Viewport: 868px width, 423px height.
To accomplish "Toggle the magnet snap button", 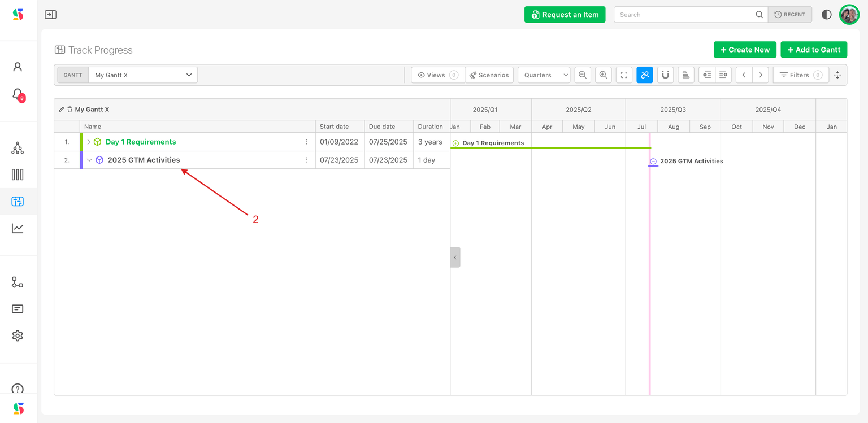I will point(665,75).
